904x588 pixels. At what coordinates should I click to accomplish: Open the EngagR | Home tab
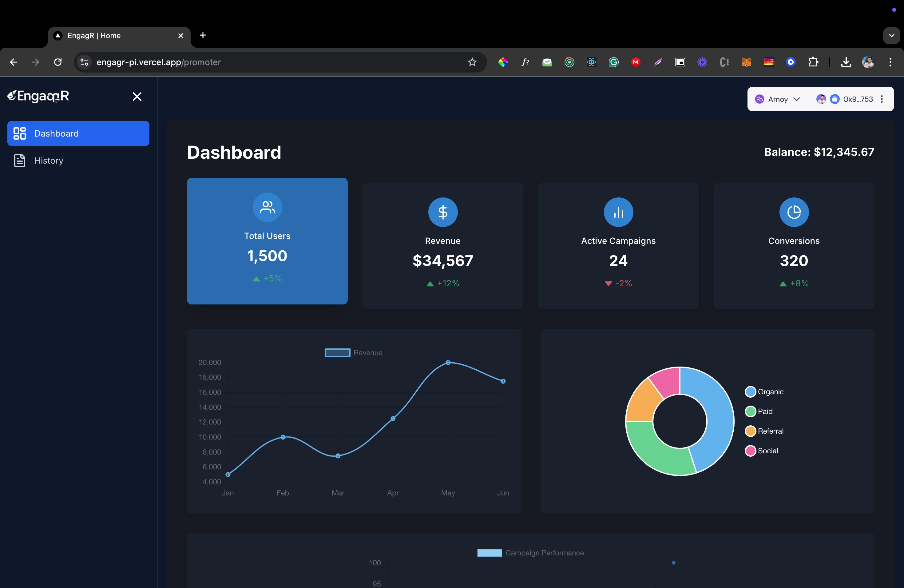[x=119, y=36]
